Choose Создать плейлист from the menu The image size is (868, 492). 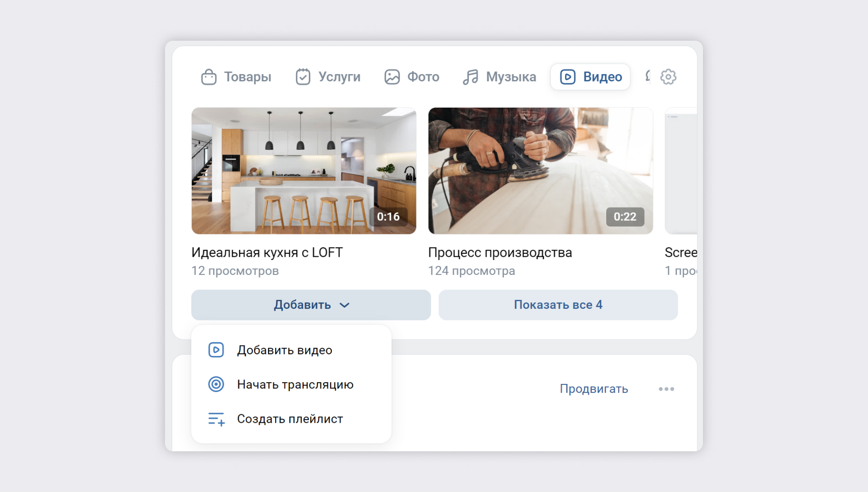(291, 419)
